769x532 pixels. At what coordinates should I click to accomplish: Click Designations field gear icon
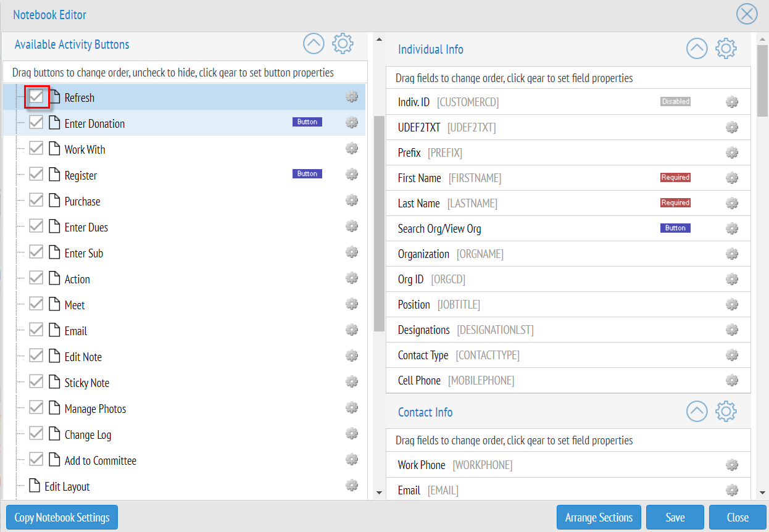(x=732, y=330)
